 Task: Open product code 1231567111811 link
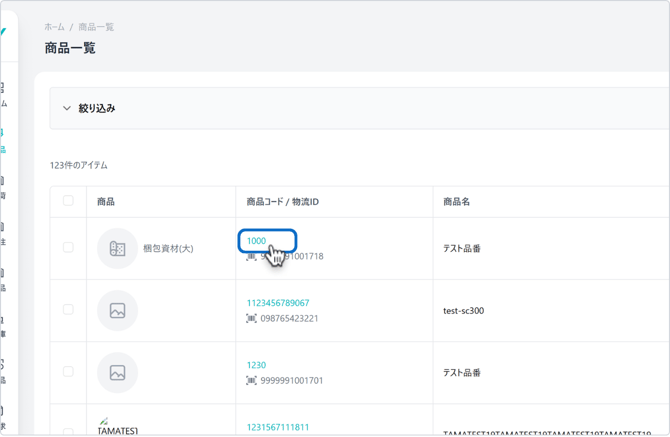(x=278, y=427)
